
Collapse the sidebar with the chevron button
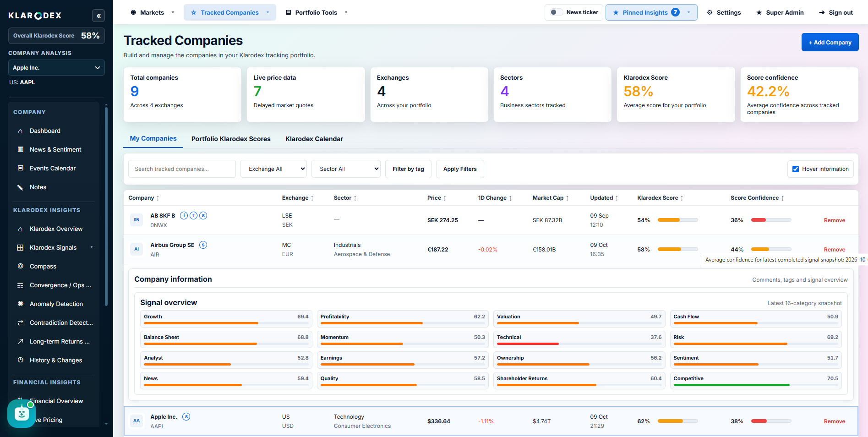[x=98, y=16]
